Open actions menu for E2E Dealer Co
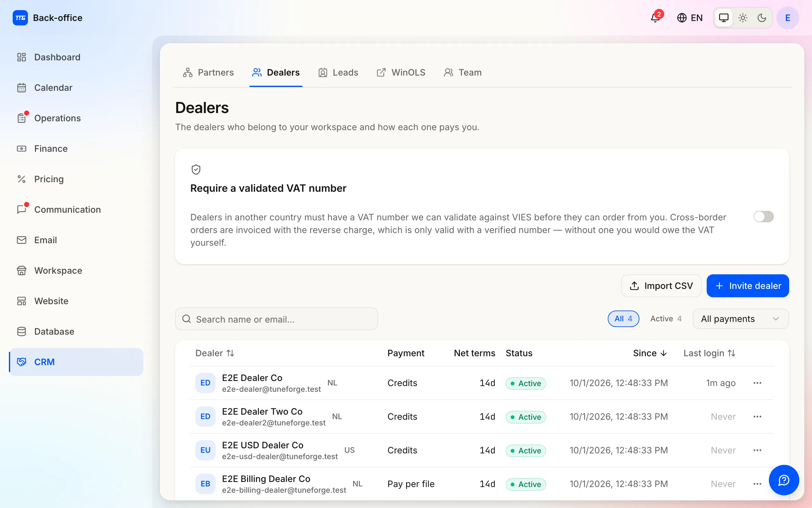 coord(757,383)
